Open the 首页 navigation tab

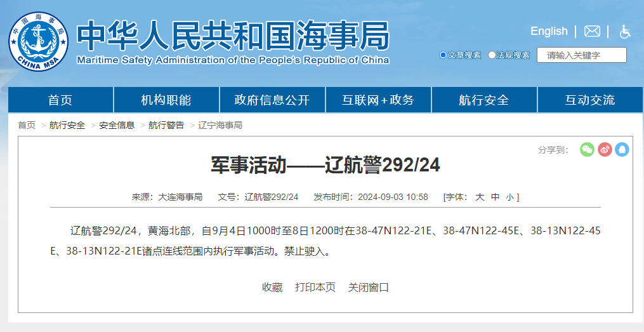tap(60, 100)
